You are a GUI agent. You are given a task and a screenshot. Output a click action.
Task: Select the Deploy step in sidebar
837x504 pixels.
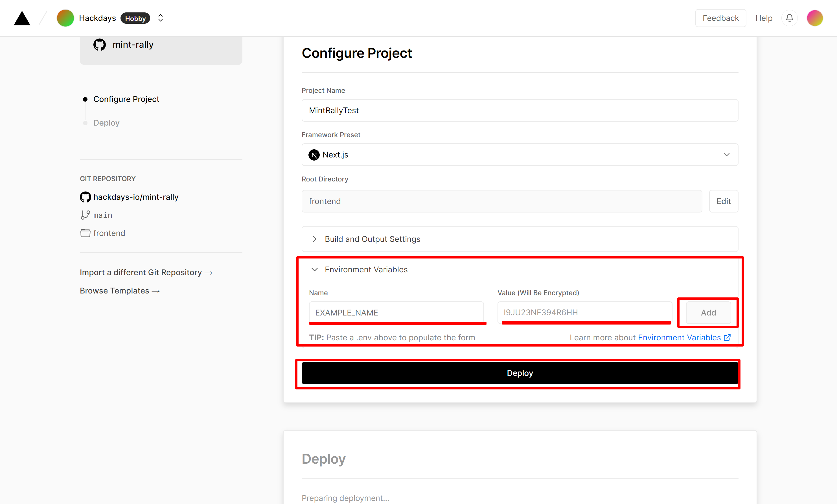tap(106, 122)
